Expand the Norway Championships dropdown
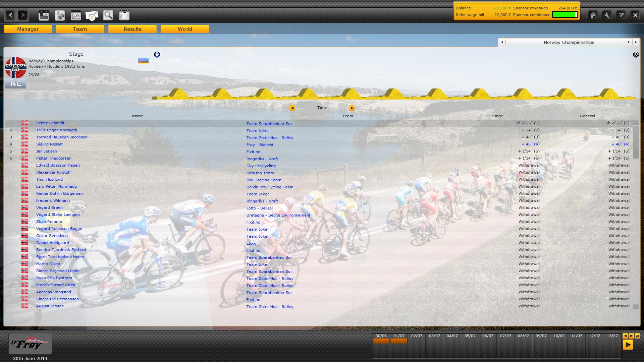 (x=628, y=42)
